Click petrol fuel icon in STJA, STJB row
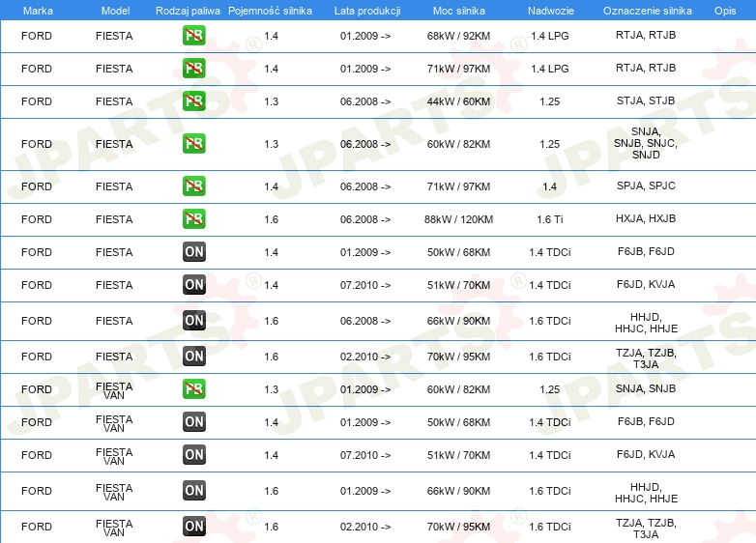 pyautogui.click(x=193, y=100)
